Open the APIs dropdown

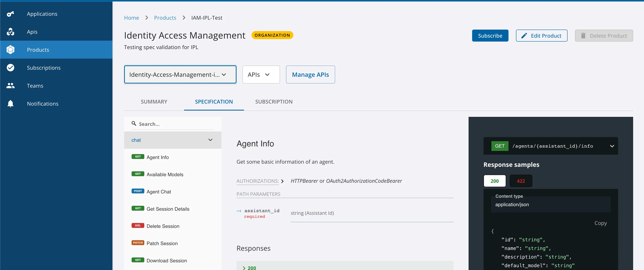coord(261,75)
